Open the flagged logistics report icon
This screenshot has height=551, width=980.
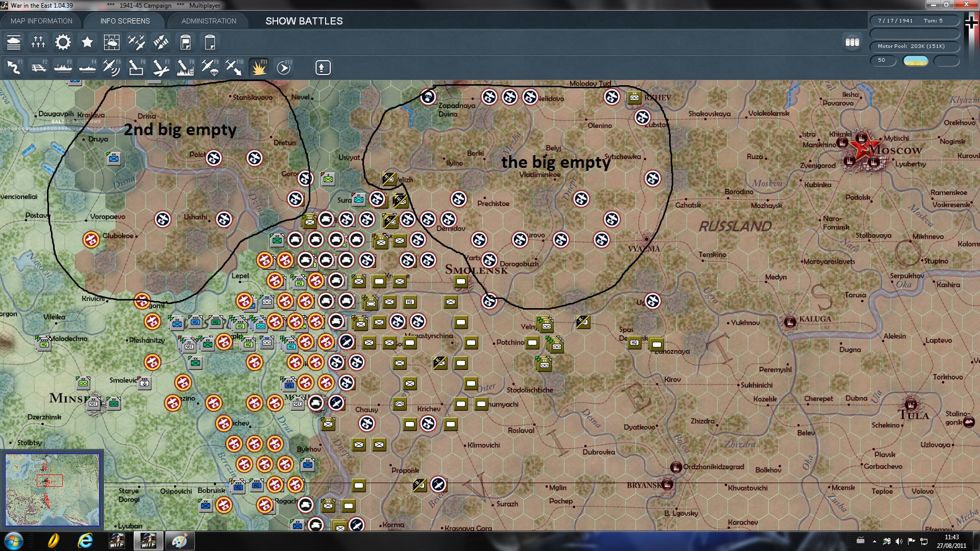click(185, 42)
